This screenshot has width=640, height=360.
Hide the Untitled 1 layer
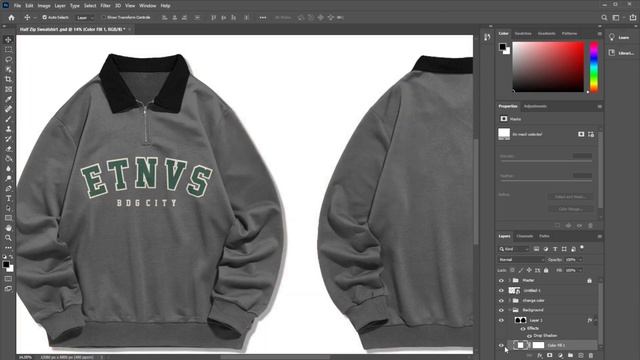(501, 291)
